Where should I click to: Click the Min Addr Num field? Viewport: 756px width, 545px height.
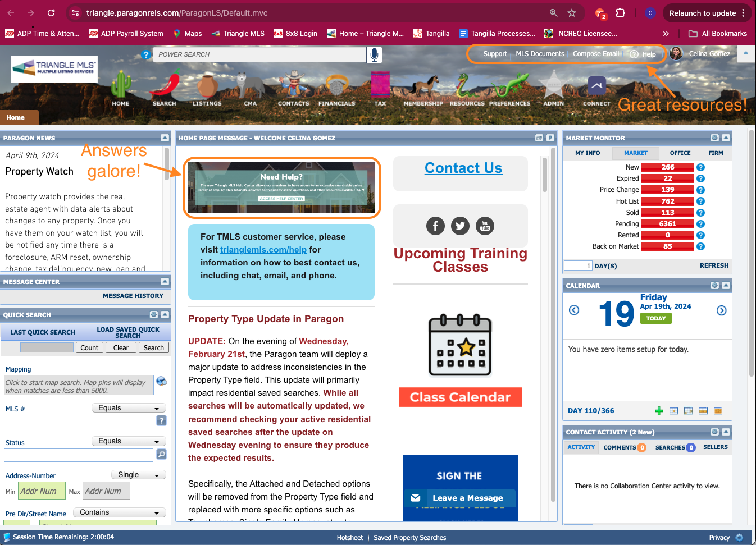pos(42,491)
